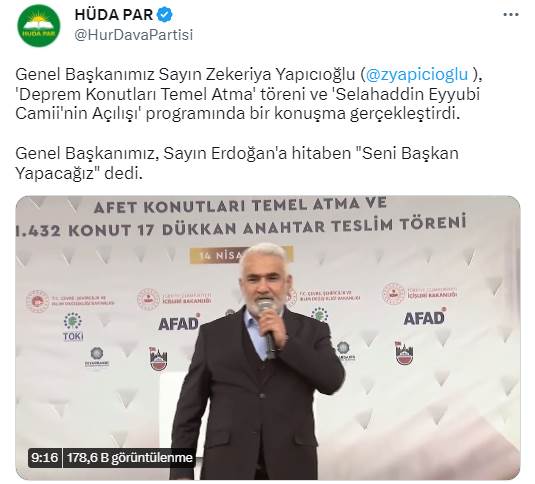Click the left AFAD logo in video
535x484 pixels.
point(179,323)
